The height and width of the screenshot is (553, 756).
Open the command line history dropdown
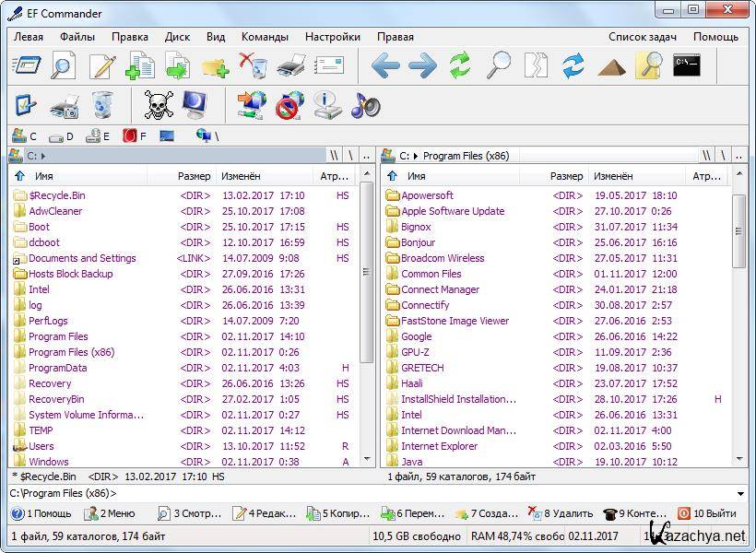(x=741, y=493)
